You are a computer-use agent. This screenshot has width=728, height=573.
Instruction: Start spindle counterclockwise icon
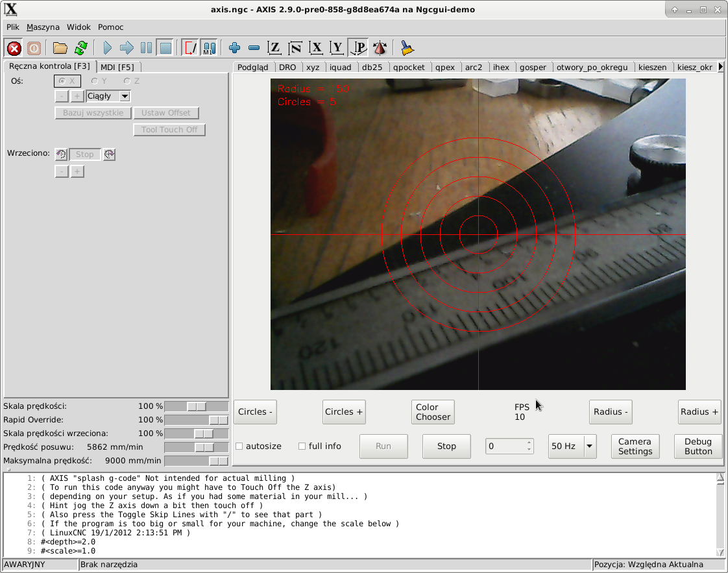click(x=61, y=154)
